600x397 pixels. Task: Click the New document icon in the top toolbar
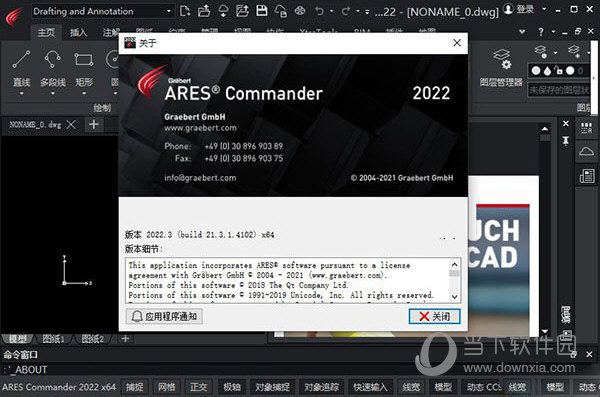[x=185, y=11]
